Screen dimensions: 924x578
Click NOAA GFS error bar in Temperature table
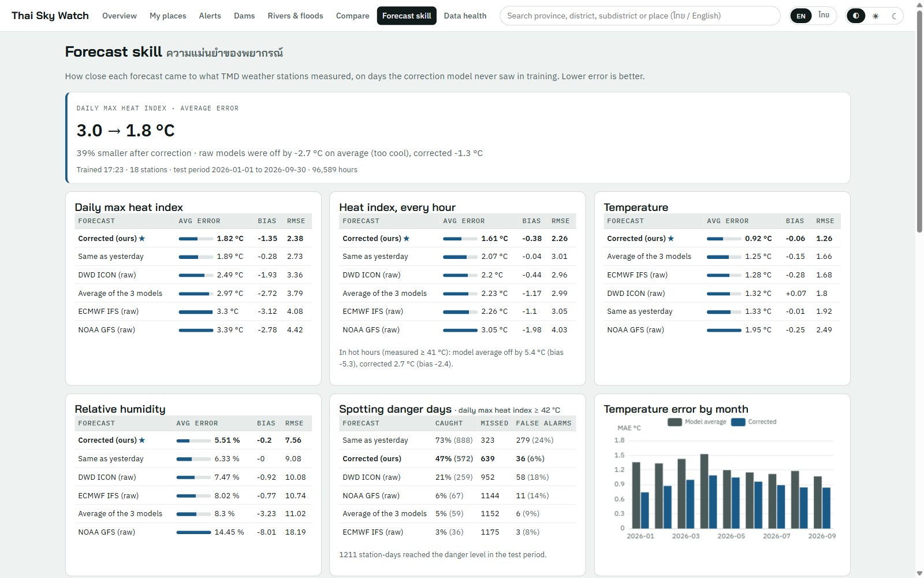pos(724,330)
